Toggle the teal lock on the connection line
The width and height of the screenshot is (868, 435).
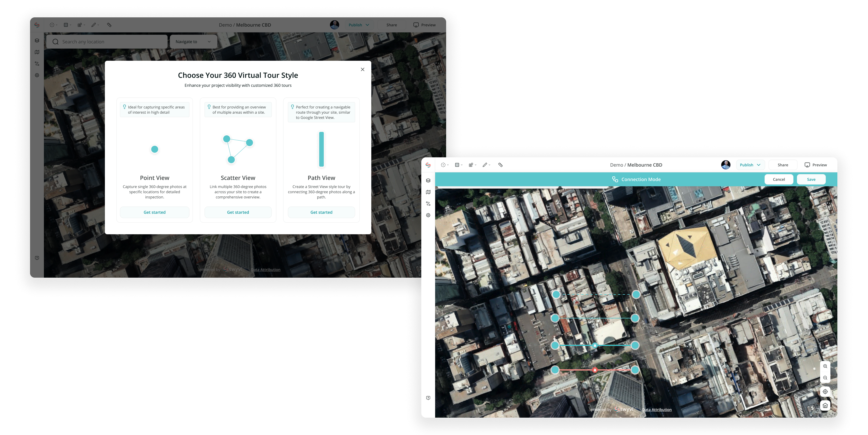point(595,345)
